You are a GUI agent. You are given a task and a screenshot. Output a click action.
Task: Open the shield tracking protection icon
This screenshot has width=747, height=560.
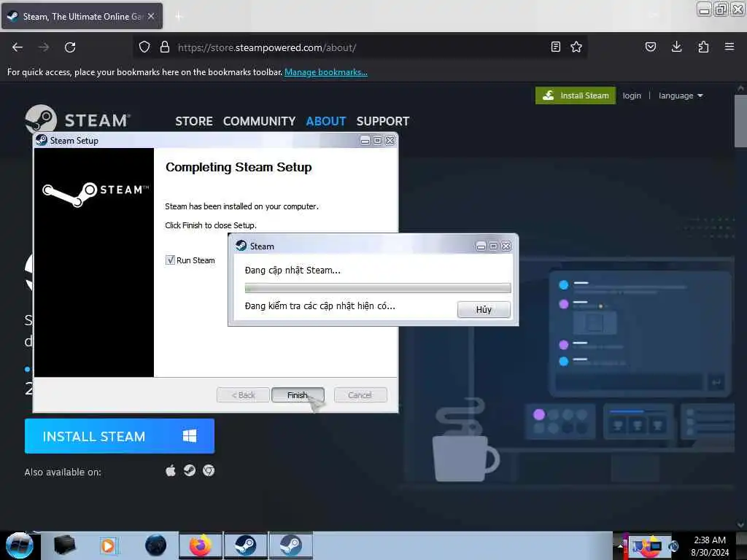144,47
